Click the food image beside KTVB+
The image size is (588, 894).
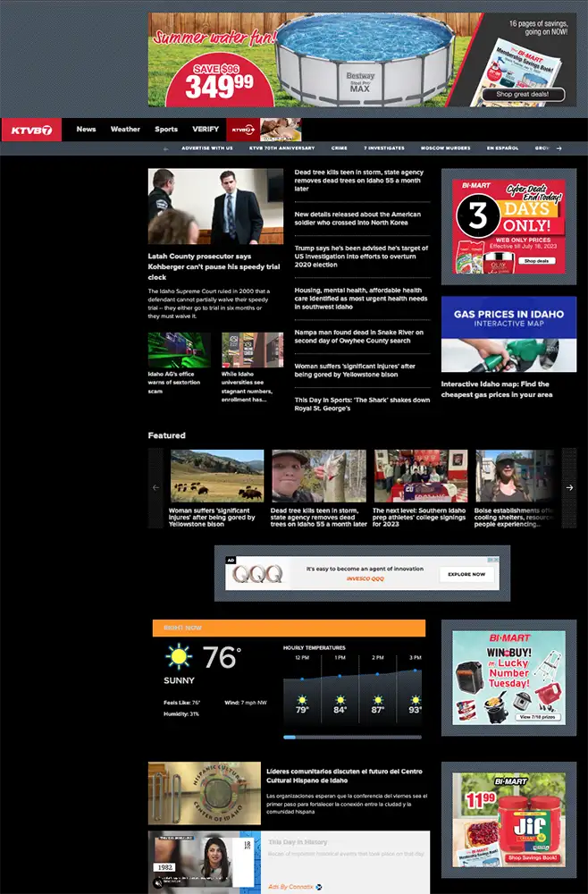tap(281, 130)
